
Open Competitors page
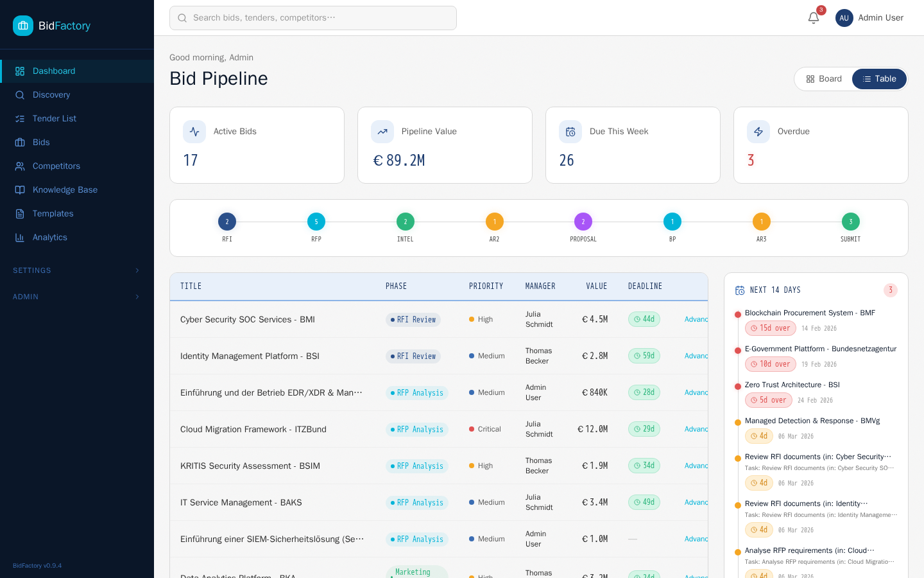point(77,166)
